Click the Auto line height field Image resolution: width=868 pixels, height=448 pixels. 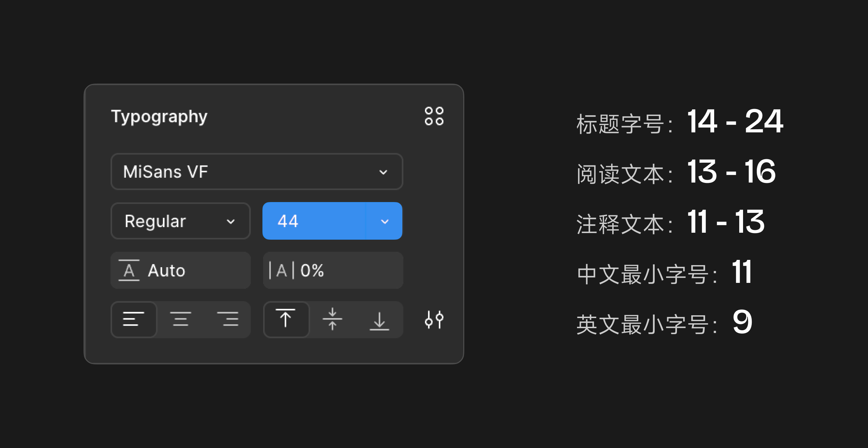tap(195, 270)
